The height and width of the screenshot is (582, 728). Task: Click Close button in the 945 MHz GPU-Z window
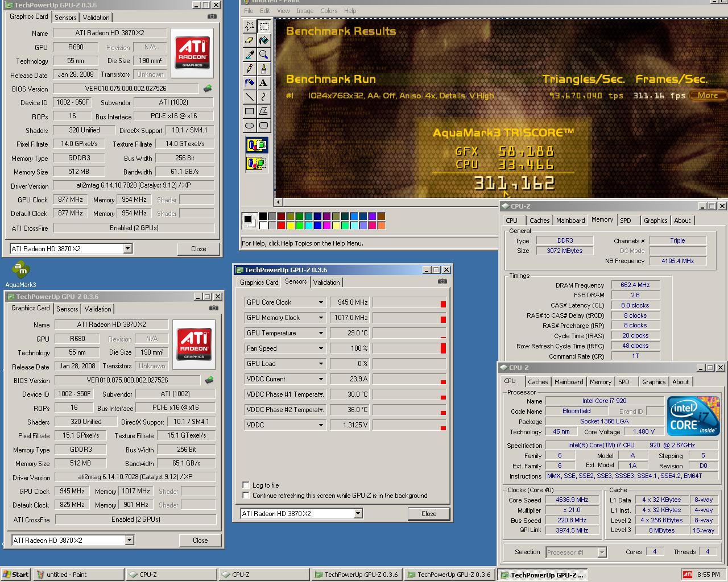pos(200,540)
